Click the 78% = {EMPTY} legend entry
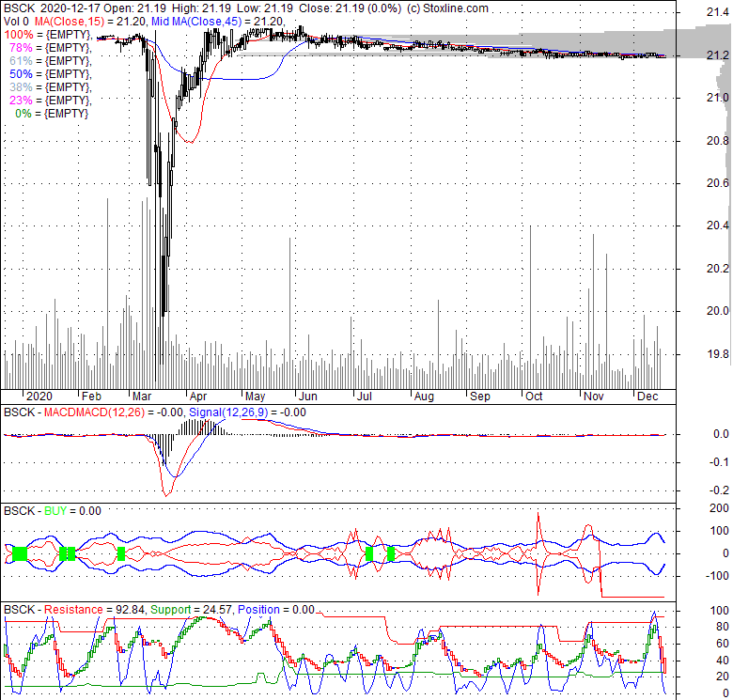The image size is (733, 700). [50, 48]
